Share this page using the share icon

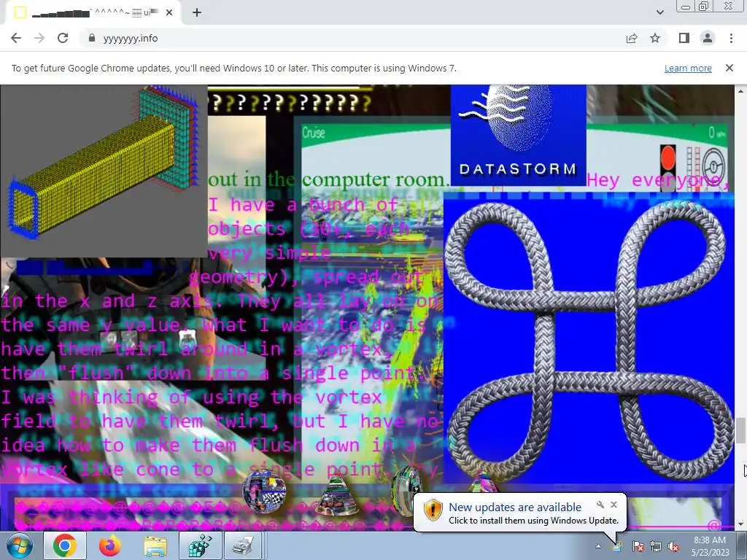[x=632, y=38]
